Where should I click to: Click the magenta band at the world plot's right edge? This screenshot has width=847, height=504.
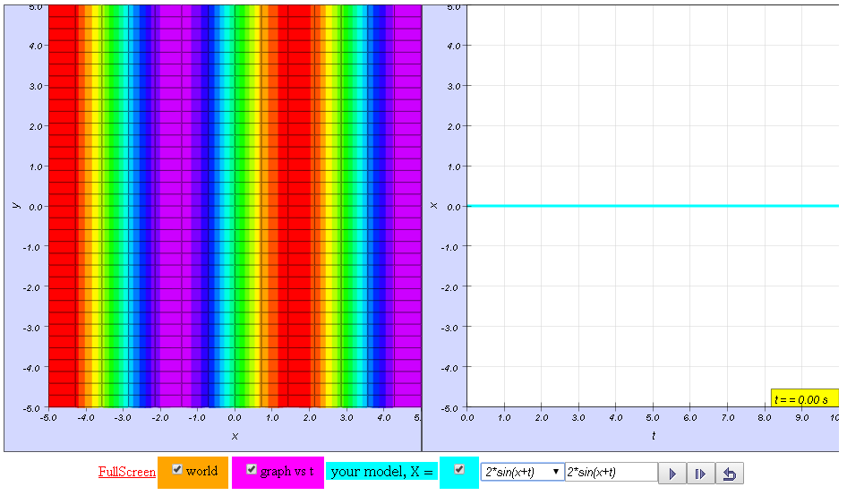click(x=407, y=206)
